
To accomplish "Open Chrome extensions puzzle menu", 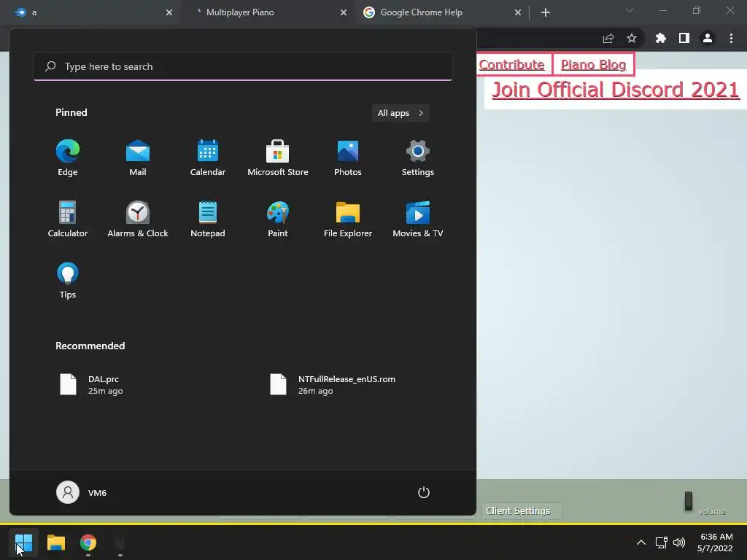I will 661,38.
